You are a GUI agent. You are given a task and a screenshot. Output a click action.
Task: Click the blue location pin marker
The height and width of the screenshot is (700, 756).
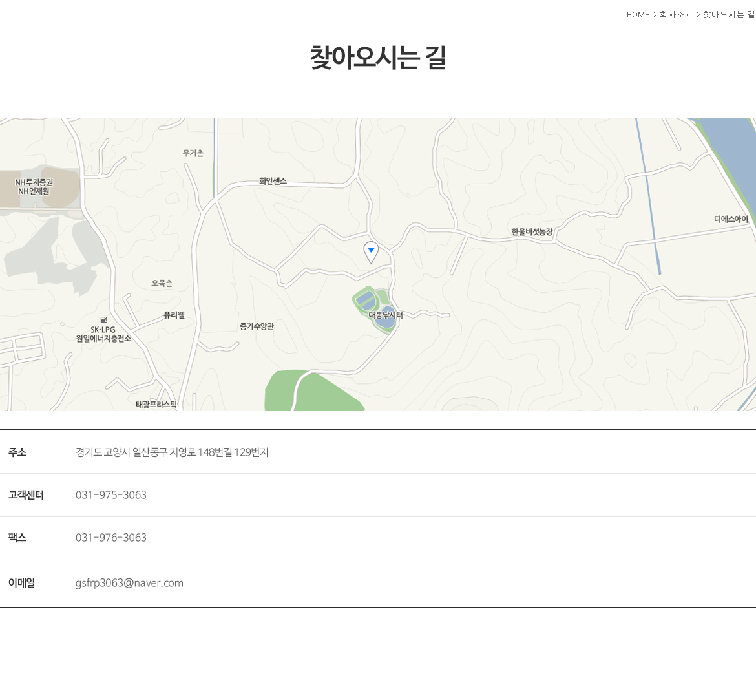tap(371, 251)
